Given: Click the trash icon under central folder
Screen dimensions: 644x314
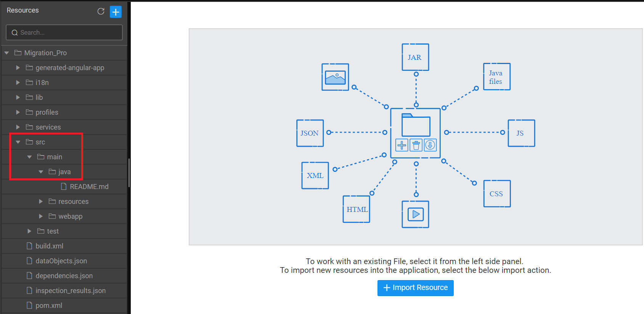Looking at the screenshot, I should tap(416, 145).
